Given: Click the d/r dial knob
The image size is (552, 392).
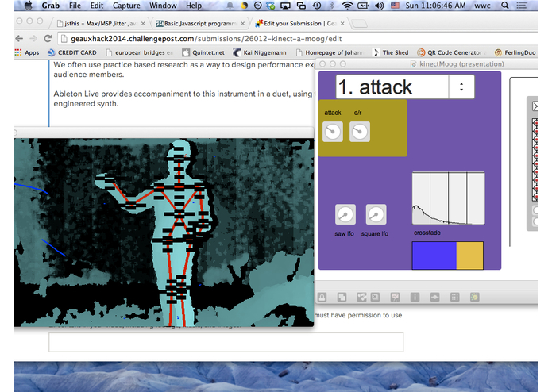Looking at the screenshot, I should 360,132.
